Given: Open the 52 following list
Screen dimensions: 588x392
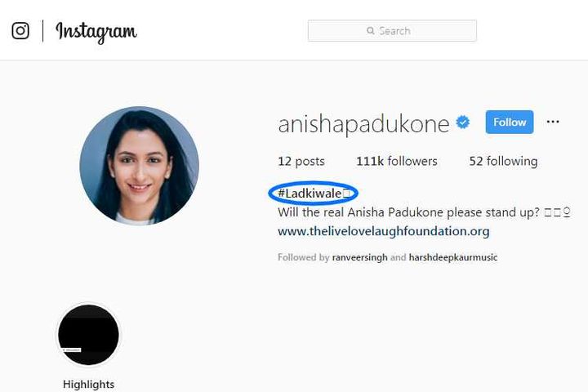Looking at the screenshot, I should (503, 162).
